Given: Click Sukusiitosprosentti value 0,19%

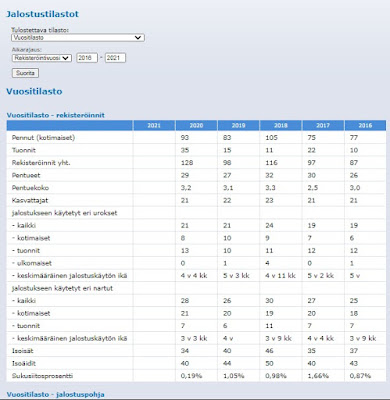Looking at the screenshot, I should click(x=191, y=376).
